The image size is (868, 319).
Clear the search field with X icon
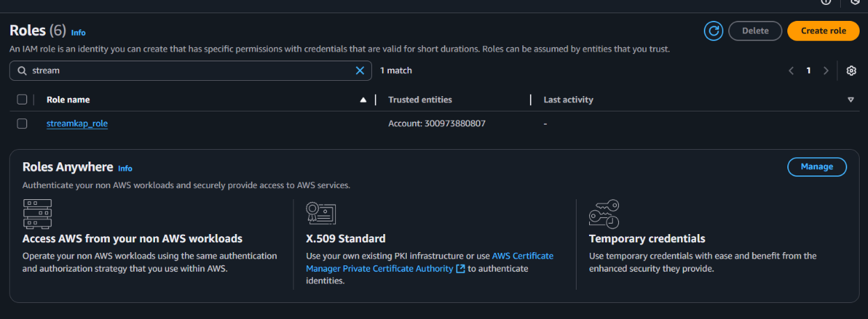(360, 70)
